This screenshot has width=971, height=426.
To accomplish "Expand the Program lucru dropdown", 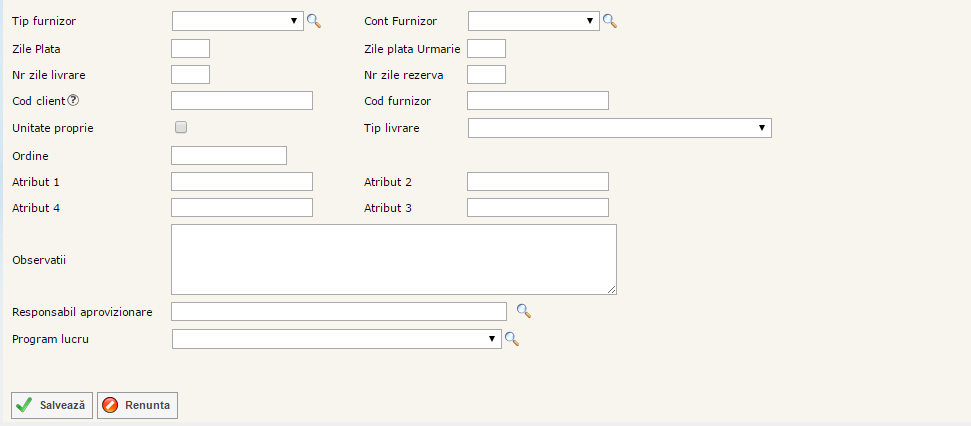I will [335, 339].
